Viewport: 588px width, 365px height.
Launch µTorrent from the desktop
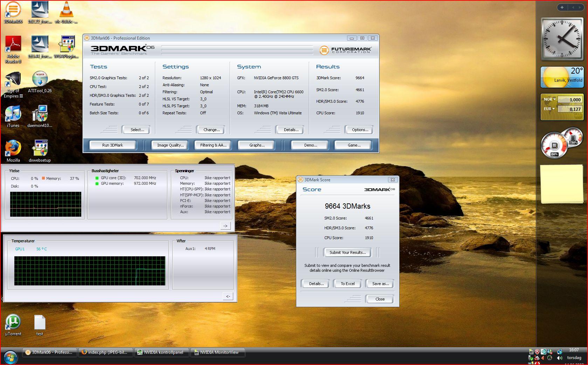point(13,325)
